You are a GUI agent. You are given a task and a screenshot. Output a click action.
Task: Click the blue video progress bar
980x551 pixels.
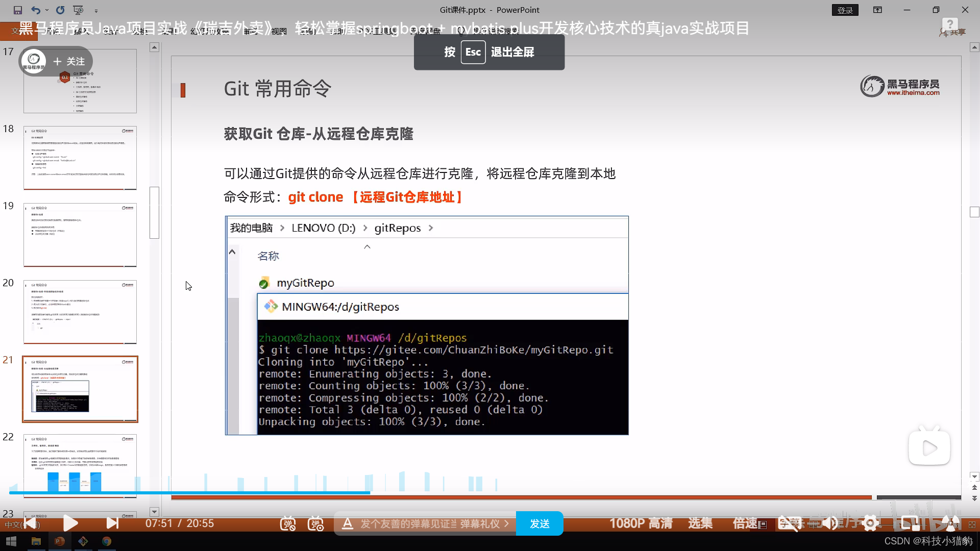click(189, 493)
